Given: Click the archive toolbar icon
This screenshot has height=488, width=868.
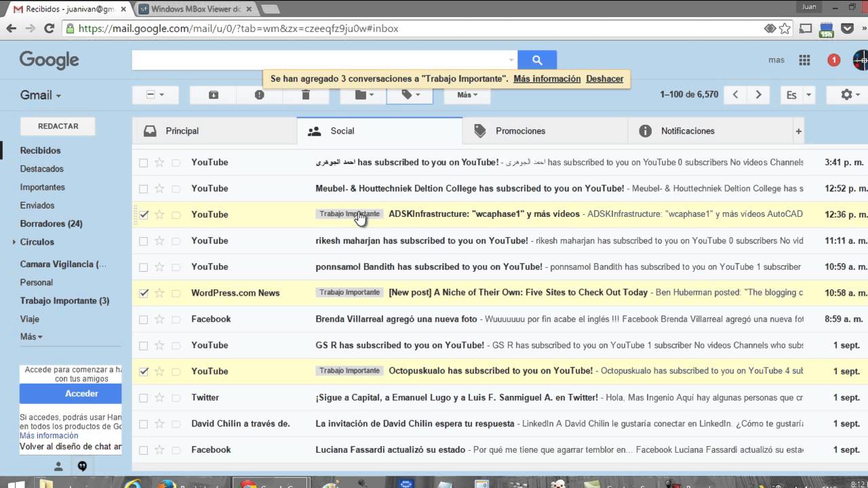Looking at the screenshot, I should 214,95.
